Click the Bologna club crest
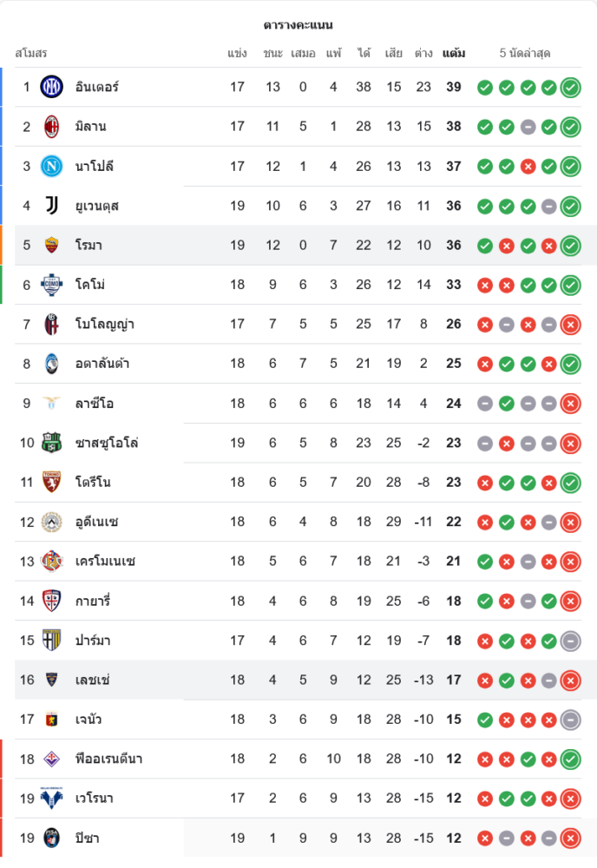Viewport: 597px width, 868px height. (x=52, y=325)
